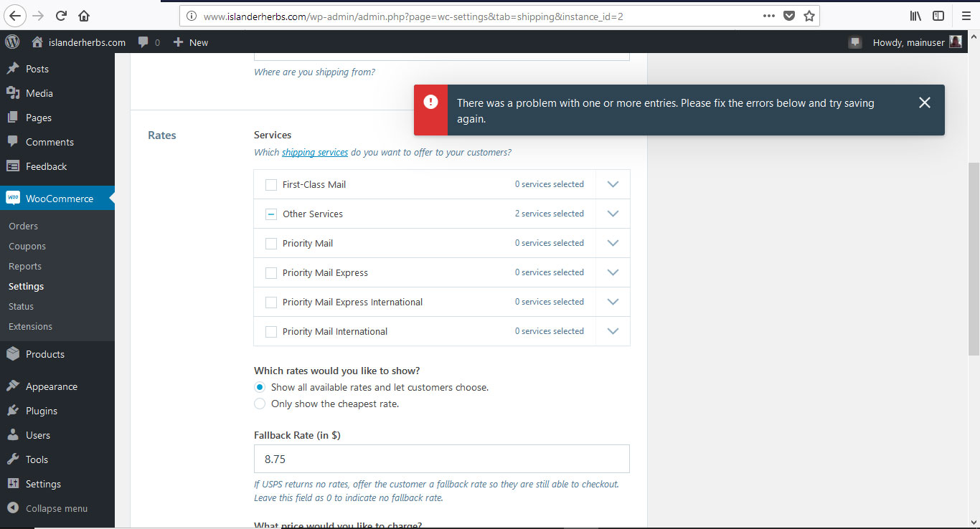Go to WooCommerce Orders
The image size is (980, 529).
(23, 226)
